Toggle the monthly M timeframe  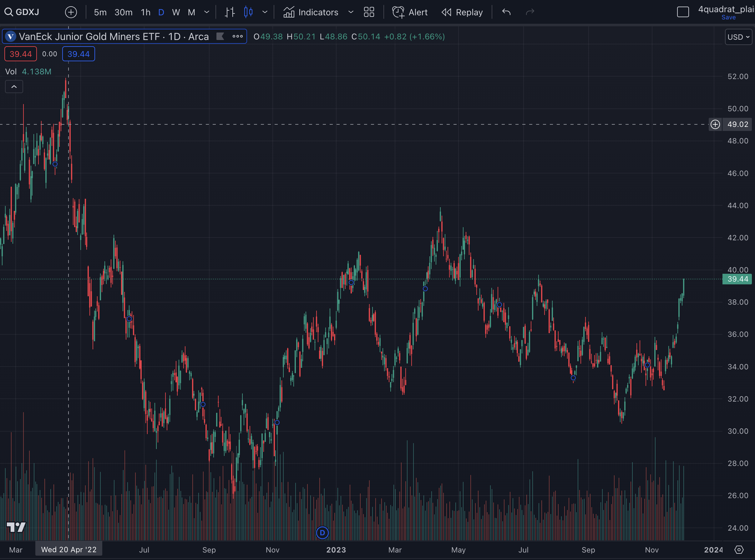point(191,12)
